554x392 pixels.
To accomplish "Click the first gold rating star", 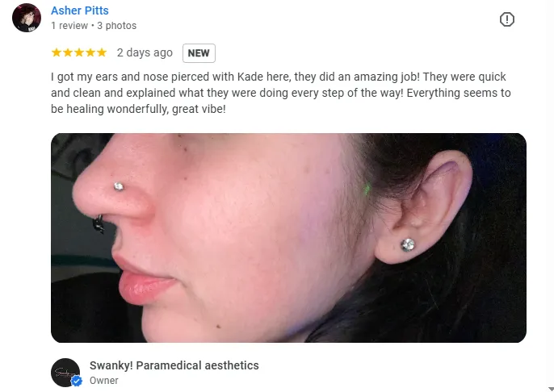I will (x=57, y=52).
